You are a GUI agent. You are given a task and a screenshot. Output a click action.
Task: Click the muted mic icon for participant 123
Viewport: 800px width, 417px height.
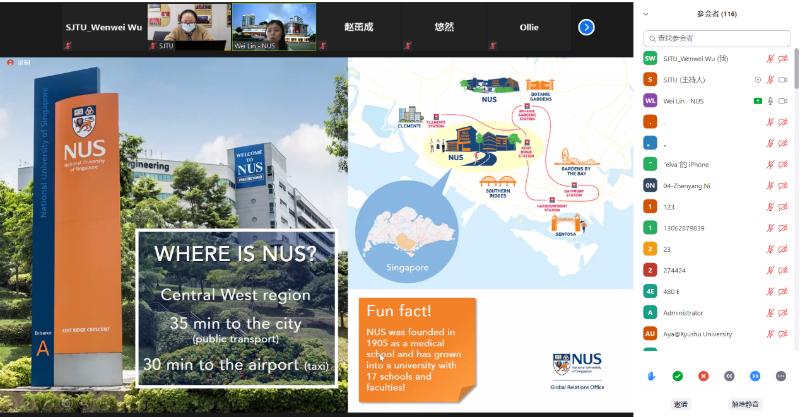[x=770, y=207]
